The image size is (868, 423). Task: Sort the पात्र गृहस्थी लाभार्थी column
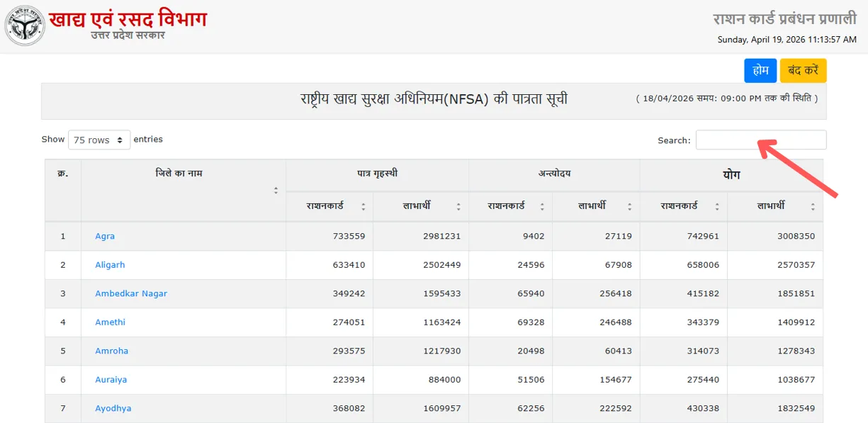click(x=458, y=207)
